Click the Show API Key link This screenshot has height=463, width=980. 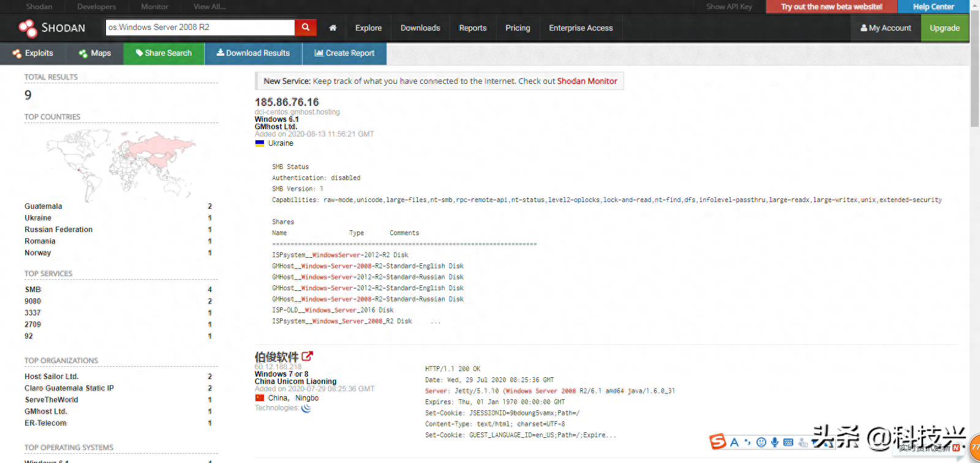pos(729,7)
